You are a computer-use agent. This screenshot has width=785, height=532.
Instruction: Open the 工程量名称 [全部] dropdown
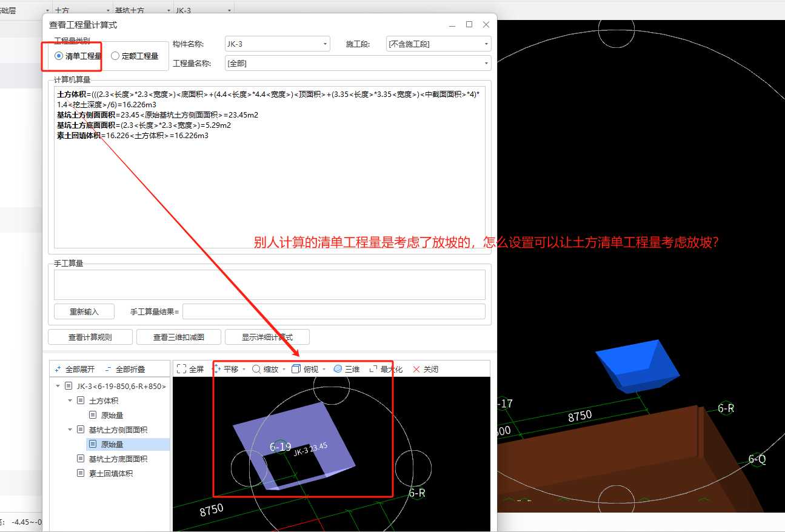(x=358, y=63)
